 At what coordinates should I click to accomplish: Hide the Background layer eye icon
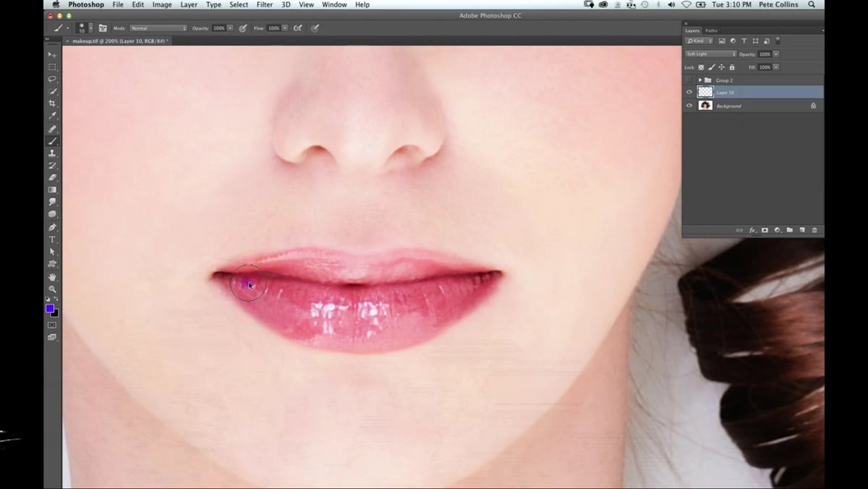689,106
